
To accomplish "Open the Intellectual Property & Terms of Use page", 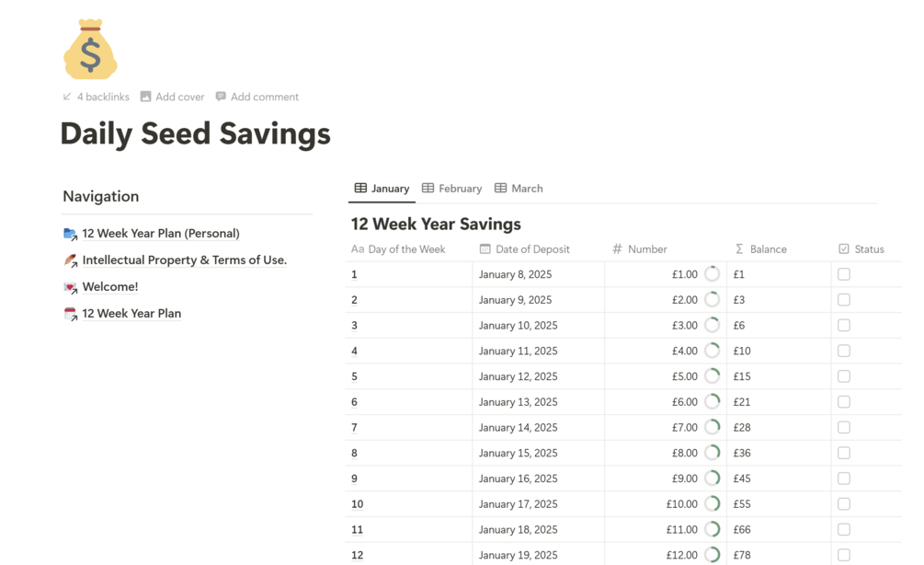I will (x=184, y=260).
